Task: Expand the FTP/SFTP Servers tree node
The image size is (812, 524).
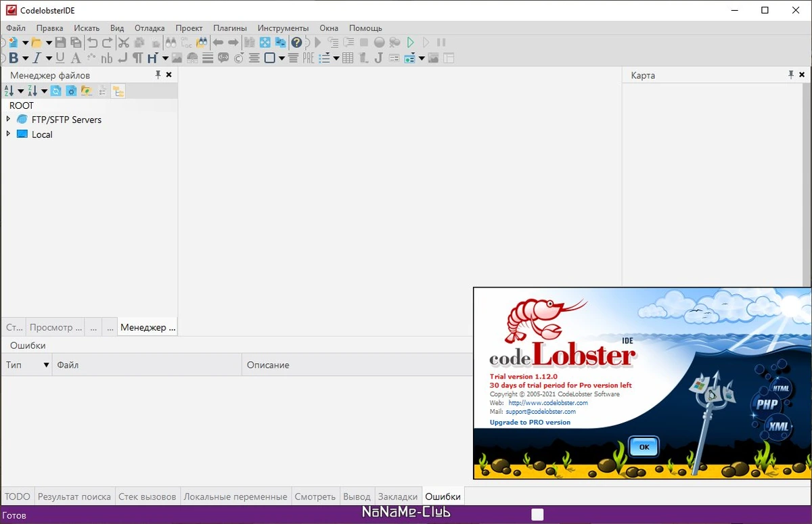Action: point(8,119)
